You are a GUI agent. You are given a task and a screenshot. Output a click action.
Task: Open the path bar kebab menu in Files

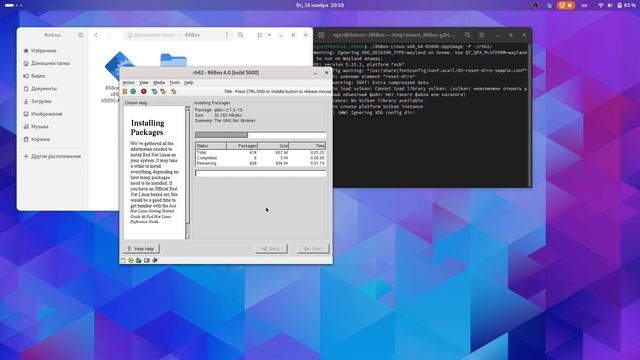coord(227,35)
